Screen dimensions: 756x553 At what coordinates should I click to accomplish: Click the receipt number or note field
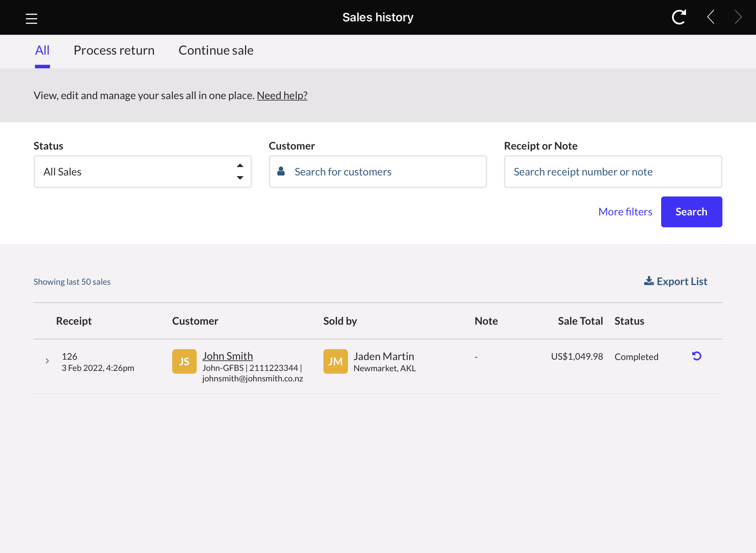point(613,172)
